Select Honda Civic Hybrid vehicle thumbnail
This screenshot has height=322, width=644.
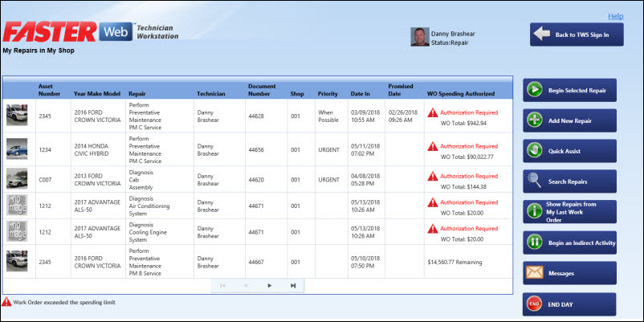tap(17, 149)
